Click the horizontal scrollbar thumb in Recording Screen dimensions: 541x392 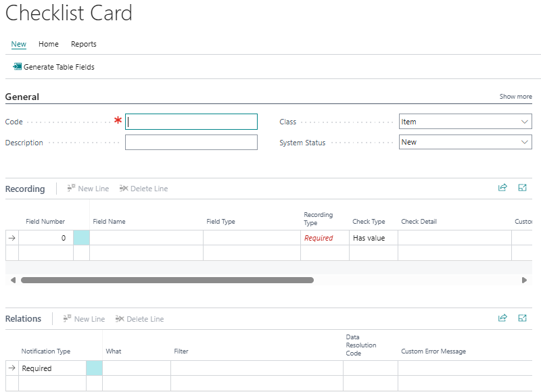click(x=167, y=280)
